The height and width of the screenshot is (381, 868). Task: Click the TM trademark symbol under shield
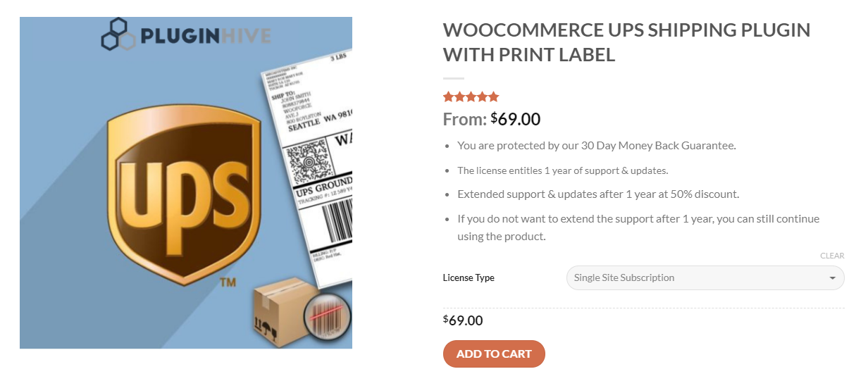coord(227,283)
